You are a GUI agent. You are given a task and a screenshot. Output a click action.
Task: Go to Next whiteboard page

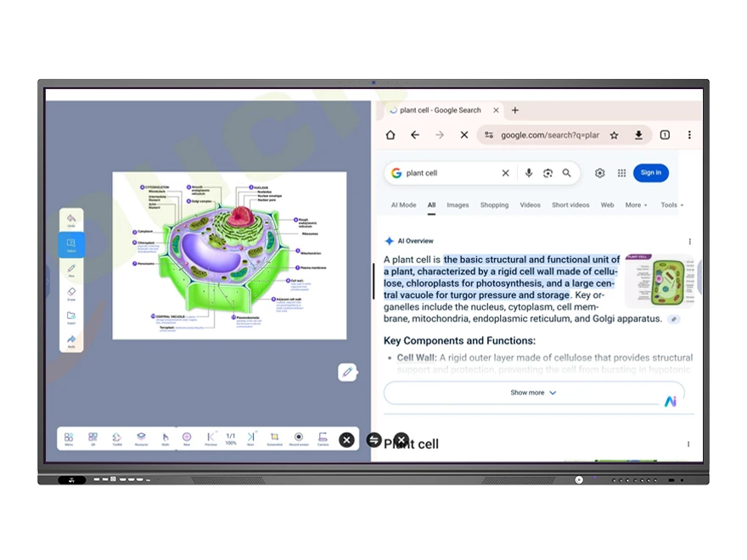[x=250, y=439]
